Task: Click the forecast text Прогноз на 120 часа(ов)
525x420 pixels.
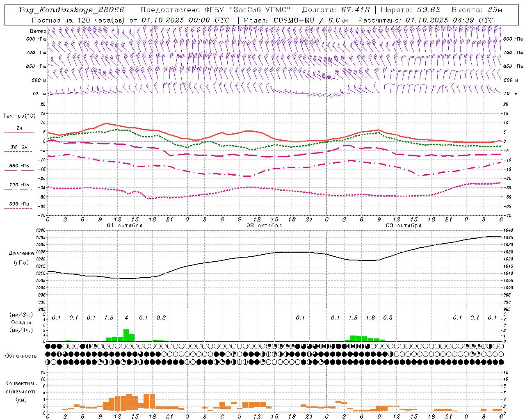Action: [x=79, y=20]
